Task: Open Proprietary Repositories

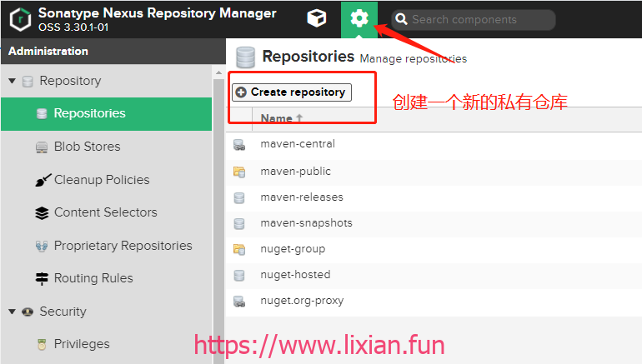Action: 123,246
